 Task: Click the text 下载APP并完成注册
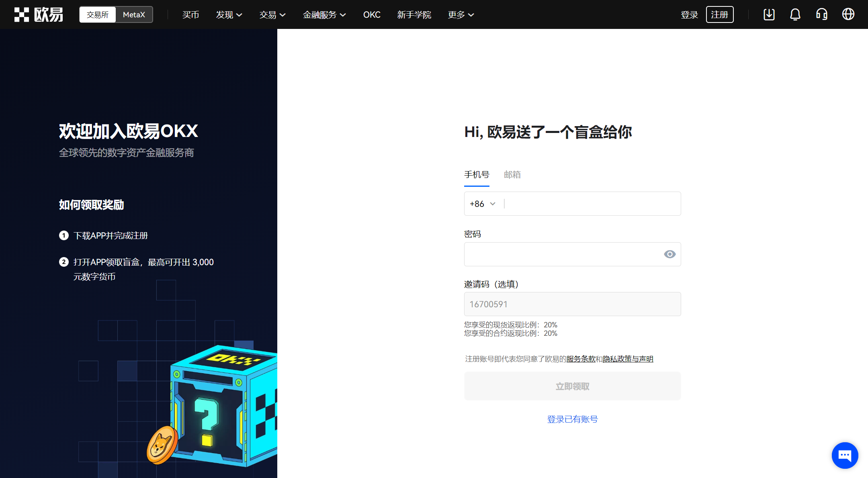[111, 236]
